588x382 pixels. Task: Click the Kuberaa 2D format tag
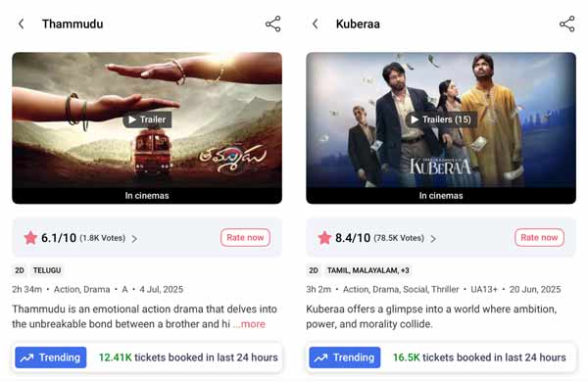click(314, 270)
